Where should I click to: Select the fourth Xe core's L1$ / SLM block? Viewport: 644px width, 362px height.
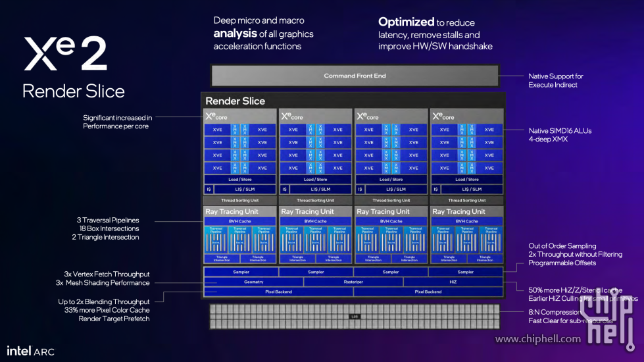coord(472,190)
